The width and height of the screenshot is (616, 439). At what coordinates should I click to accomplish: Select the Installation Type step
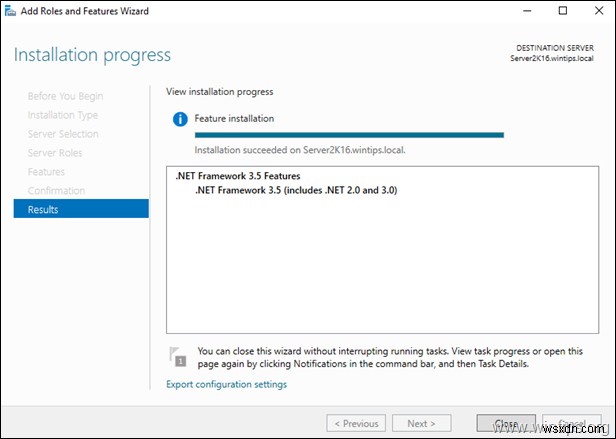point(62,115)
